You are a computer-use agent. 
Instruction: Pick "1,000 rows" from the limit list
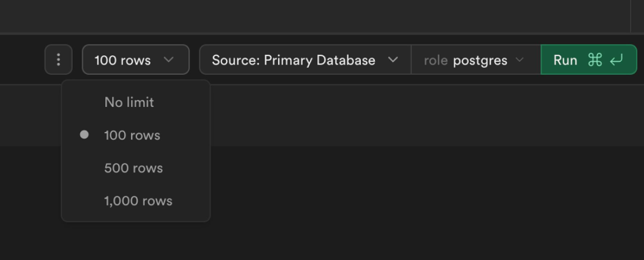coord(138,201)
